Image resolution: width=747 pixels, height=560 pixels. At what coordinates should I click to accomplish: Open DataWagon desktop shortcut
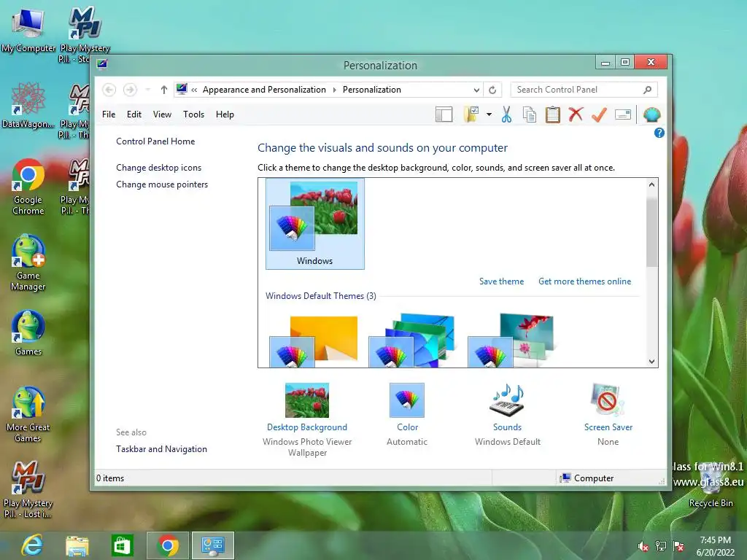28,106
